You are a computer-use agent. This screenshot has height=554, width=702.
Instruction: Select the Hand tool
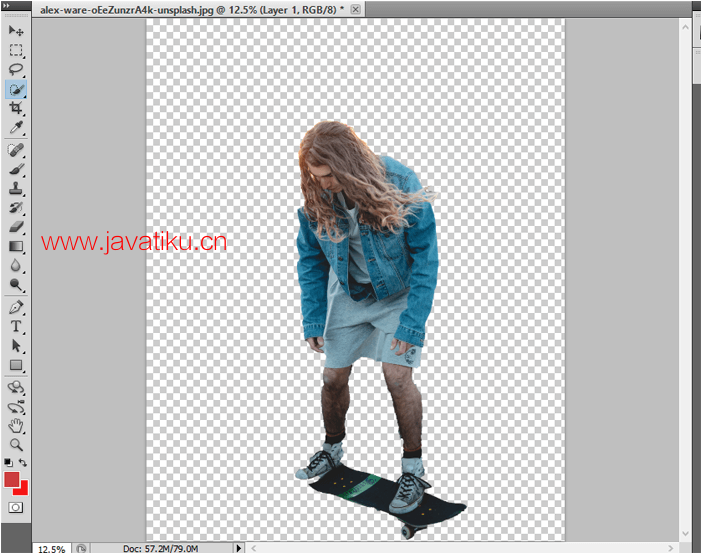[16, 425]
